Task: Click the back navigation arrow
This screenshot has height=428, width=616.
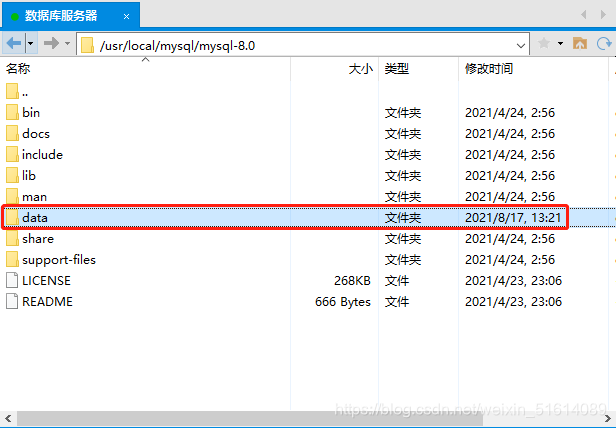Action: [14, 43]
